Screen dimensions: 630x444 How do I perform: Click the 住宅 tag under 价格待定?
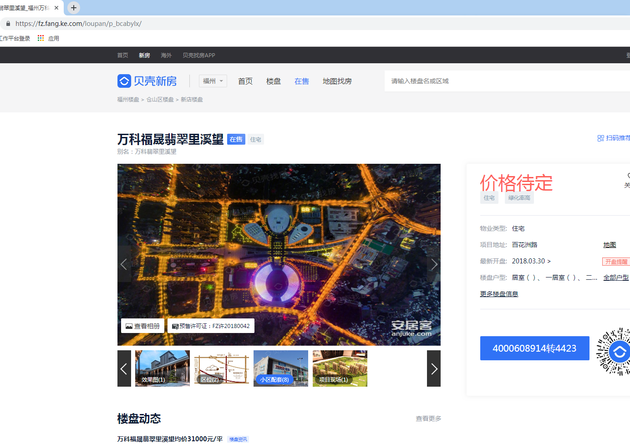point(489,198)
